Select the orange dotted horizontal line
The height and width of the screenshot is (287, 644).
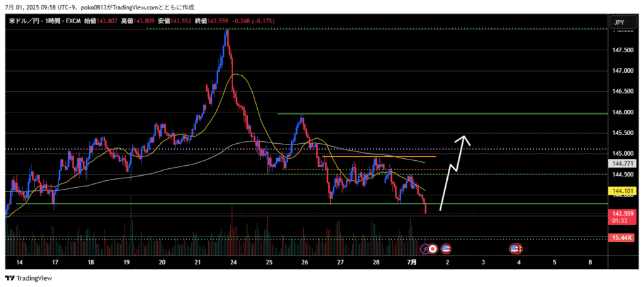coord(365,169)
